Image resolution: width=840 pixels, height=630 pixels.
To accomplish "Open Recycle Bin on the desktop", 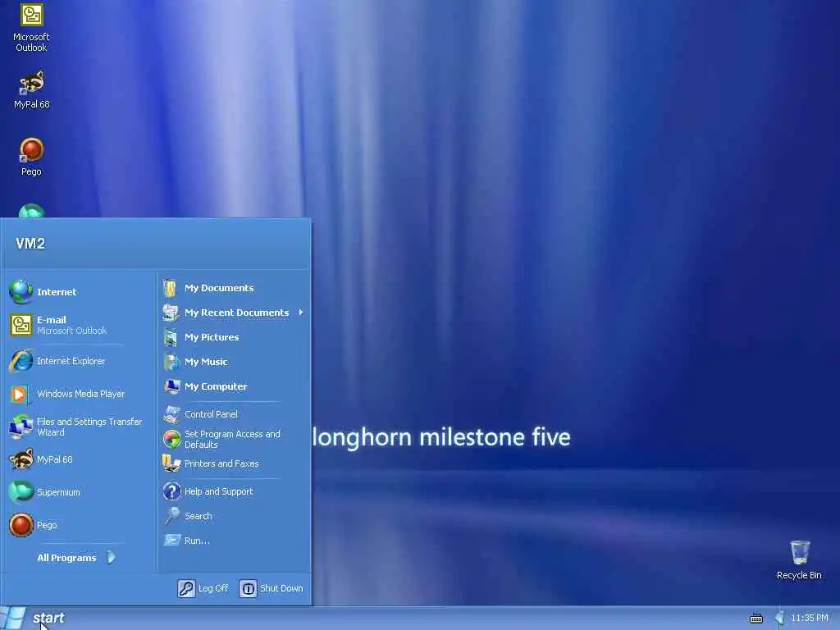I will click(799, 559).
